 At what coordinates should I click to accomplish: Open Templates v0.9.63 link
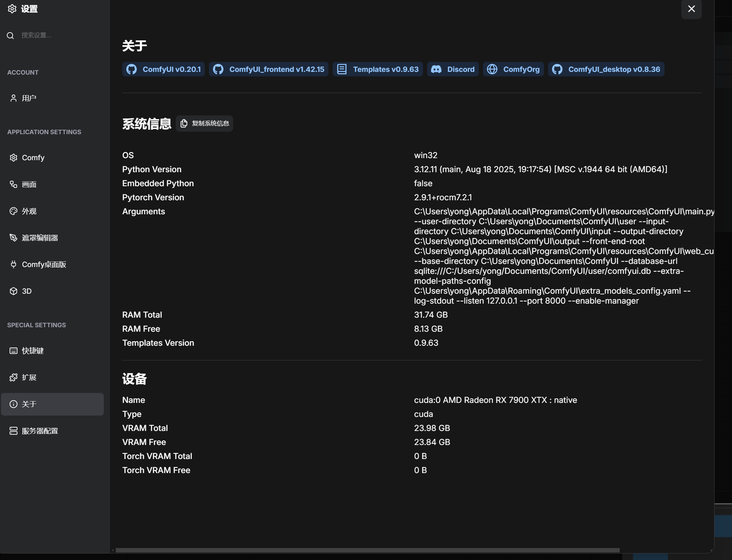point(378,69)
